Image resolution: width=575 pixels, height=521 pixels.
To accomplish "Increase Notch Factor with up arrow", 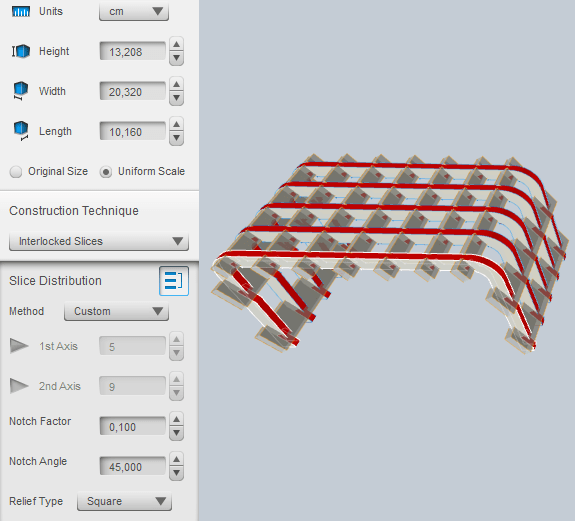I will pyautogui.click(x=176, y=419).
